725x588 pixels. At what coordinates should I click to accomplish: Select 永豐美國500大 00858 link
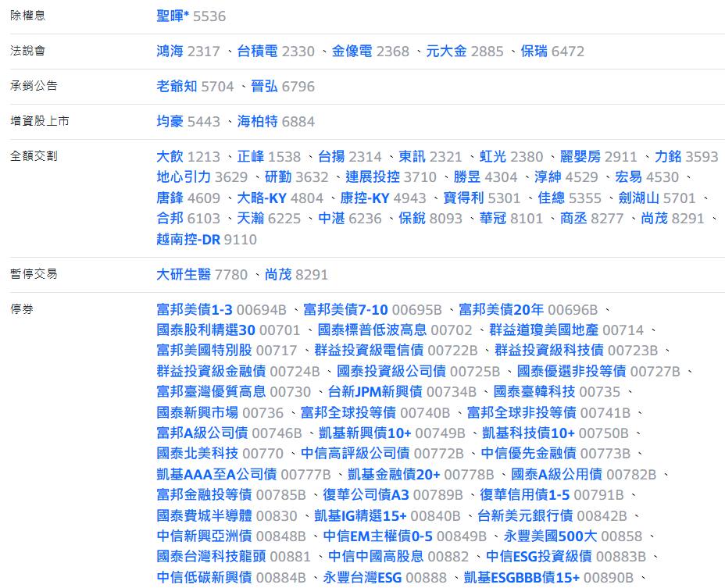point(573,536)
